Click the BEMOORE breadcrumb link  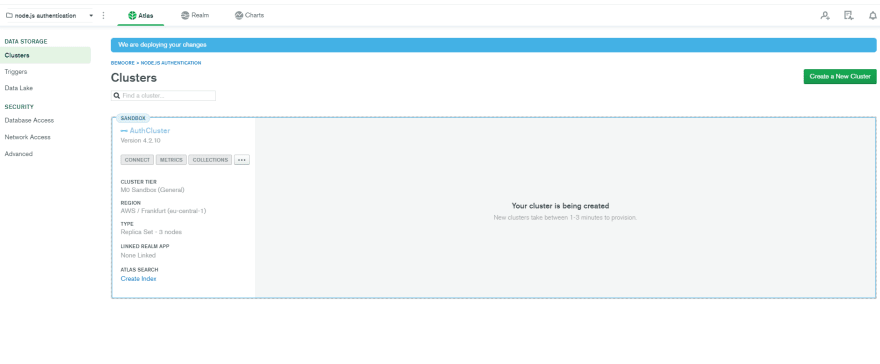click(122, 63)
